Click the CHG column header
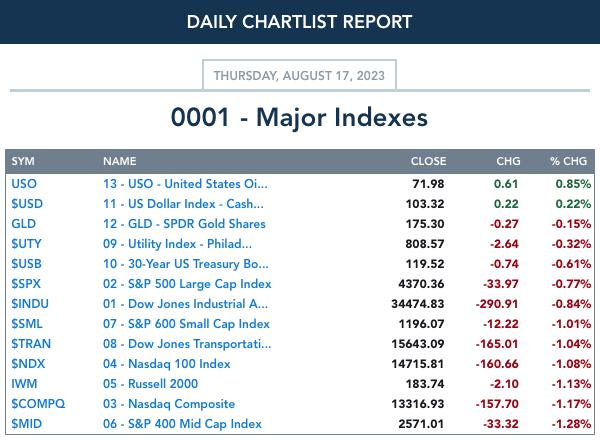This screenshot has width=600, height=441. click(x=508, y=161)
